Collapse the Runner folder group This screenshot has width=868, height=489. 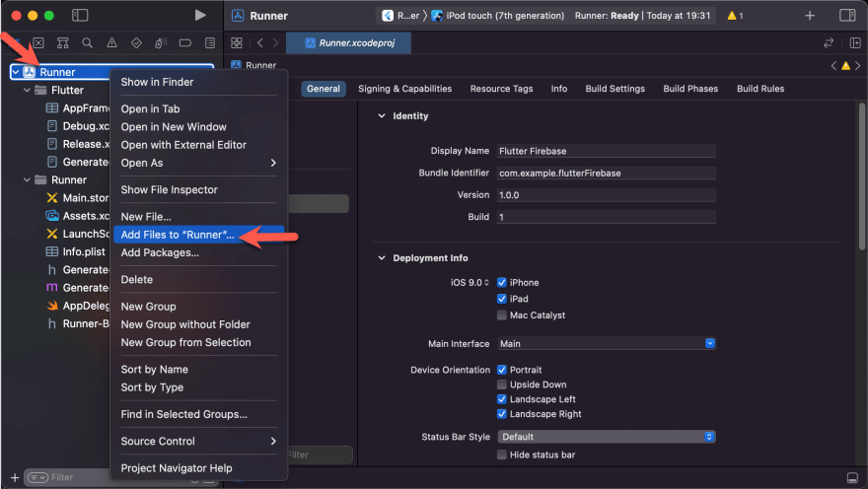[27, 179]
